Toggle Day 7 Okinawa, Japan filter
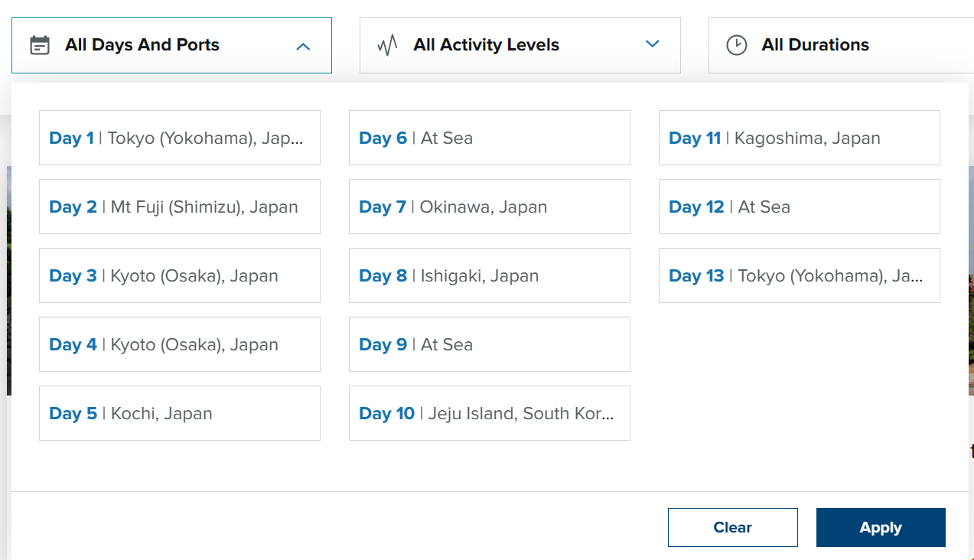Screen dimensions: 974x560 (489, 207)
